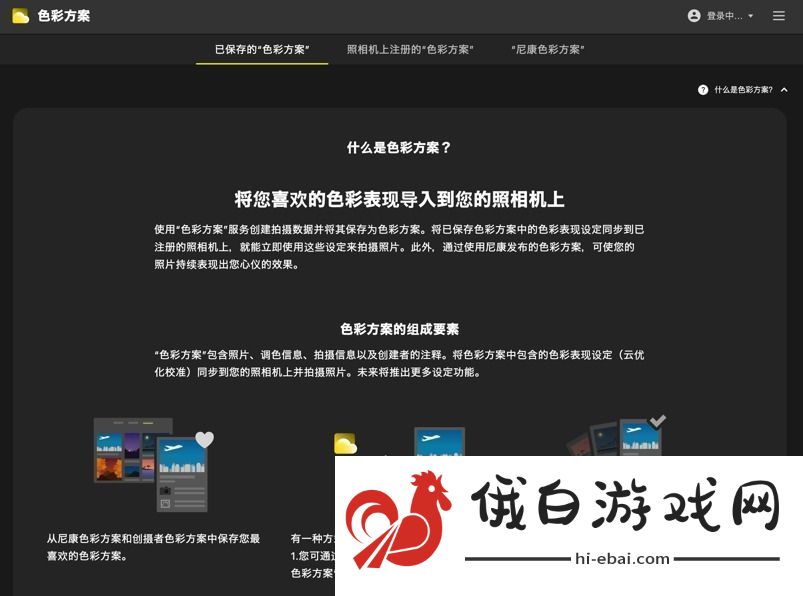
Task: Click heading 将您喜欢的色彩表现导入到您的照相机上
Action: pos(399,199)
